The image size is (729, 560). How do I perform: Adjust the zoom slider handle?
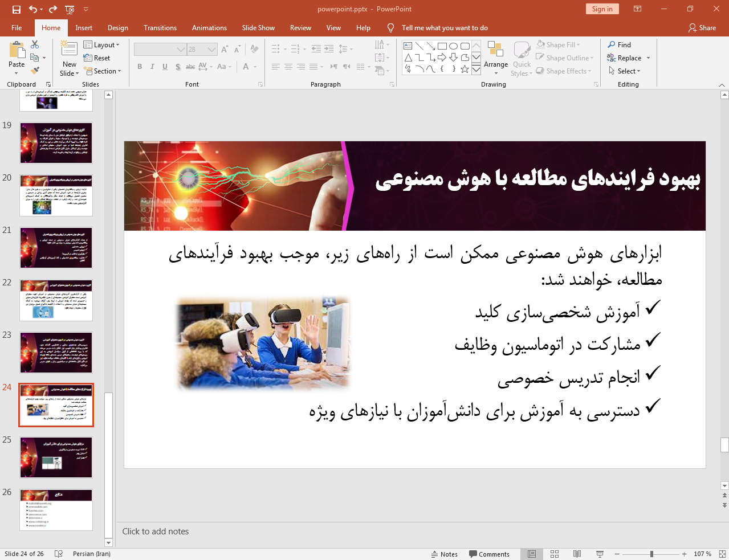(x=651, y=554)
